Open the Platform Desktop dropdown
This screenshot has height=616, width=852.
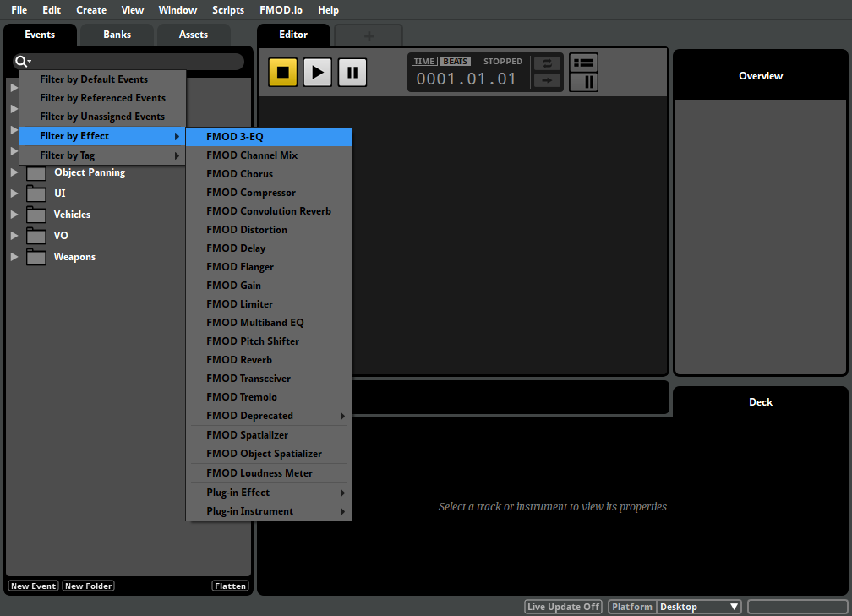[699, 607]
